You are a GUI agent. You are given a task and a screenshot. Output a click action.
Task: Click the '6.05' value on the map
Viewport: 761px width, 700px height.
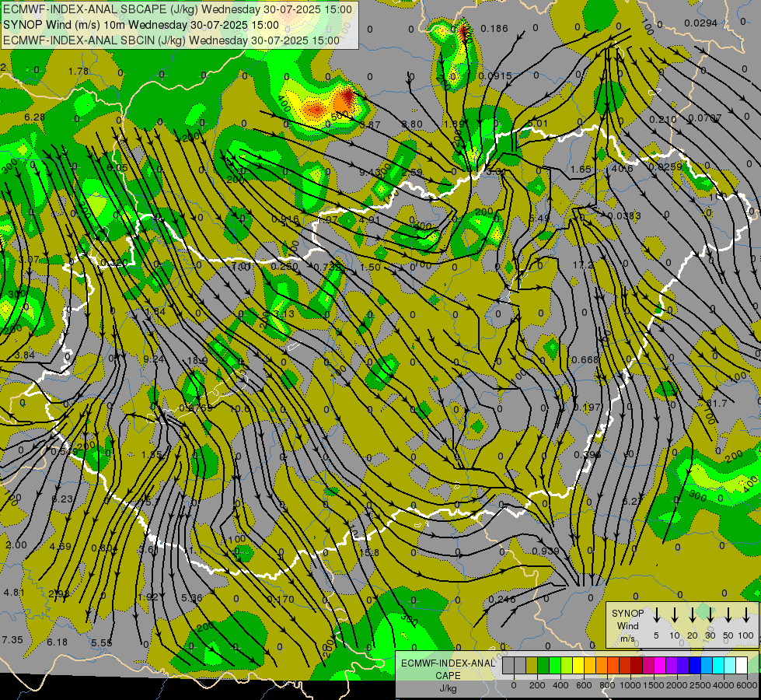[117, 167]
